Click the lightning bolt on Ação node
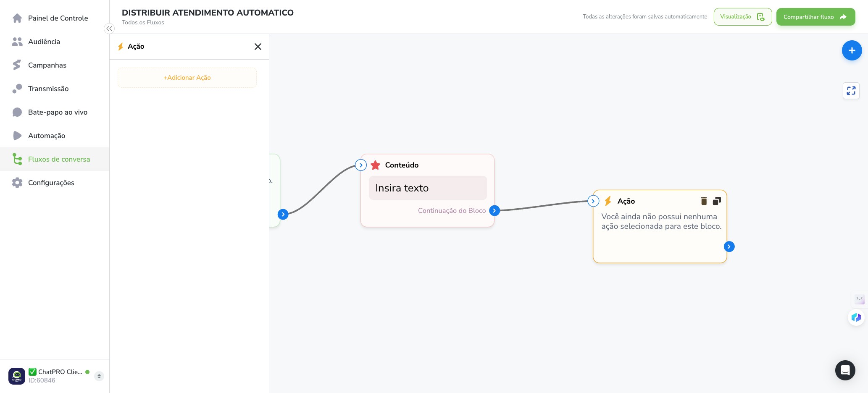Image resolution: width=868 pixels, height=393 pixels. click(x=608, y=201)
